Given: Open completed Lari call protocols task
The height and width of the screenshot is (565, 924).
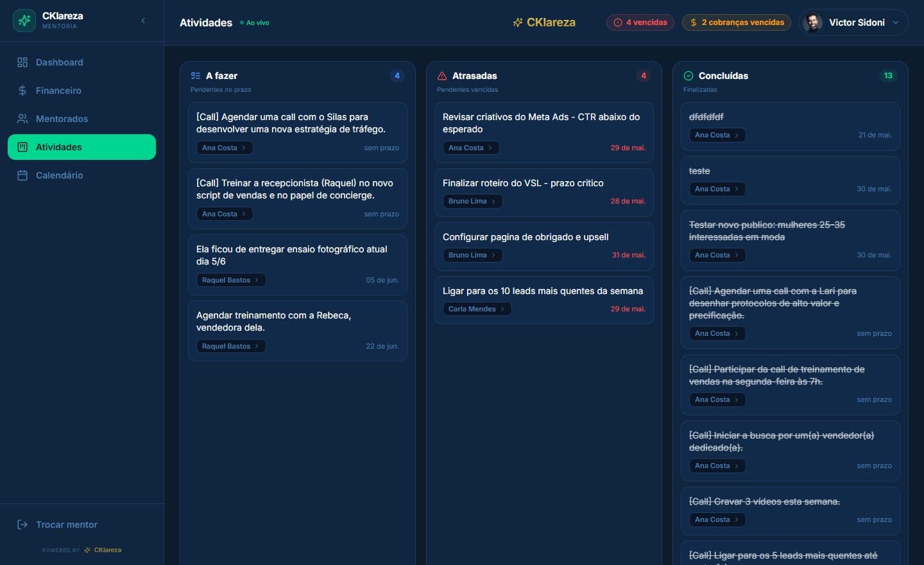Looking at the screenshot, I should pyautogui.click(x=791, y=312).
